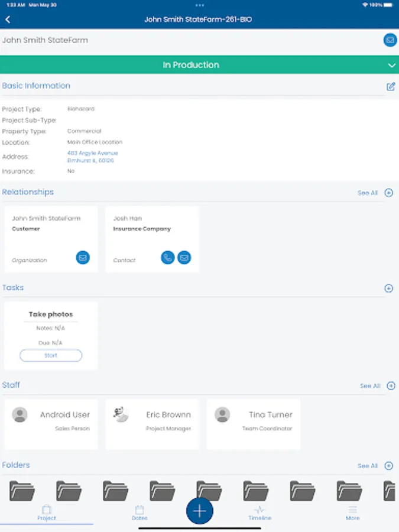Image resolution: width=399 pixels, height=532 pixels.
Task: Go back using the header arrow
Action: tap(8, 20)
